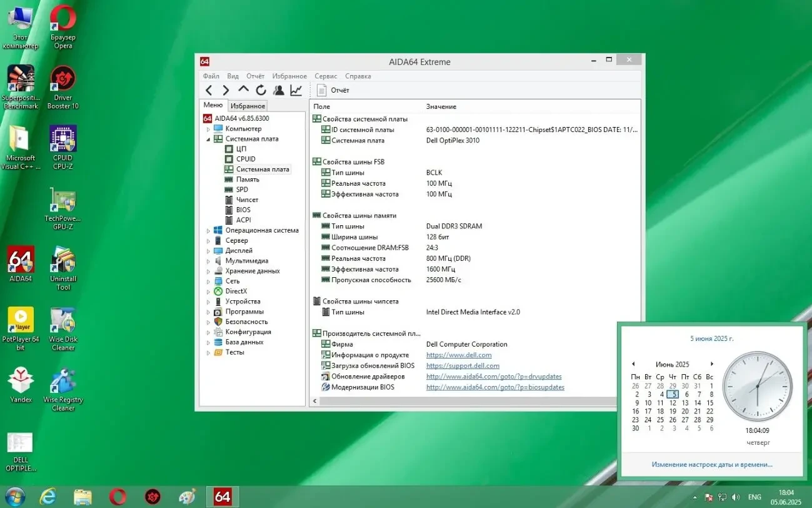The image size is (812, 508).
Task: Click the Up navigation arrow in AIDA64
Action: point(243,89)
